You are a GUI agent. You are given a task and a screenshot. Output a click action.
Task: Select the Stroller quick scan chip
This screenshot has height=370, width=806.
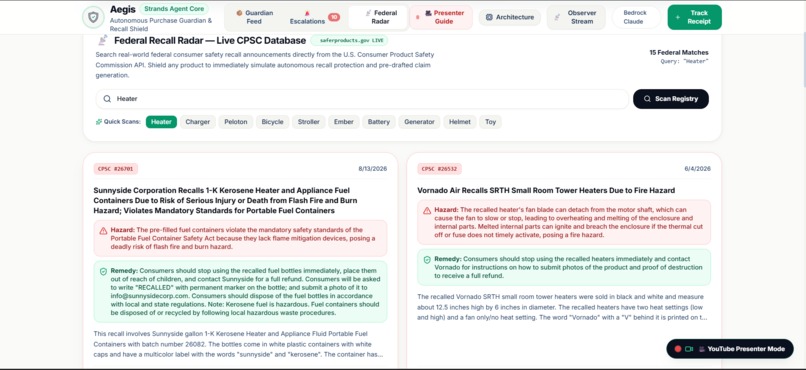[x=309, y=122]
